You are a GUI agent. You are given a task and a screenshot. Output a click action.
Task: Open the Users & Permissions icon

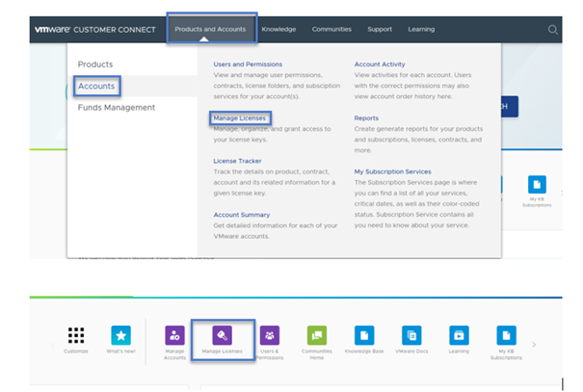coord(270,335)
